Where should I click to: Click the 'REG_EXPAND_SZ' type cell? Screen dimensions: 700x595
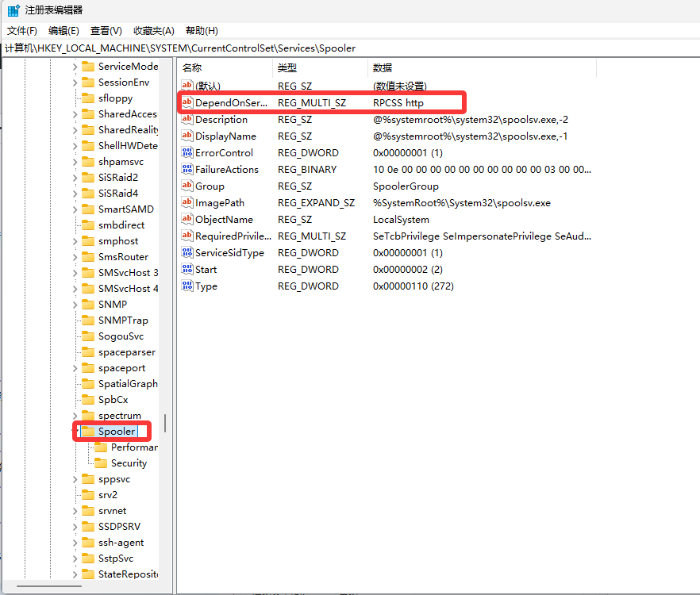[316, 203]
